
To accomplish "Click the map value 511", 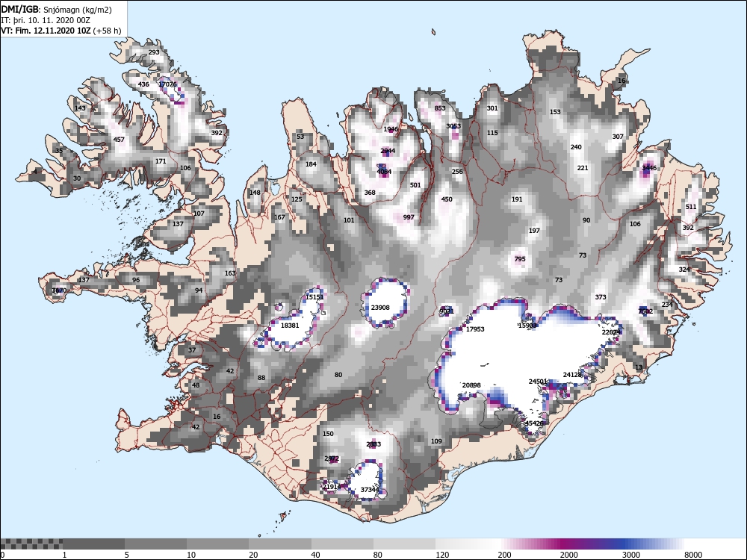I will [691, 207].
